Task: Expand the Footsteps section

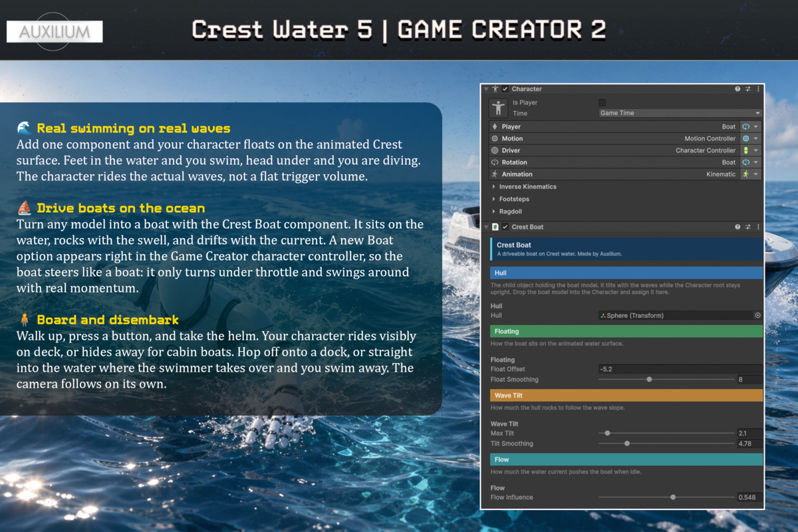Action: coord(493,199)
